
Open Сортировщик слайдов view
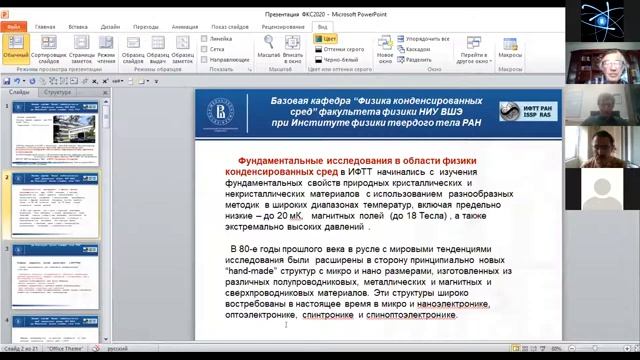(x=49, y=49)
